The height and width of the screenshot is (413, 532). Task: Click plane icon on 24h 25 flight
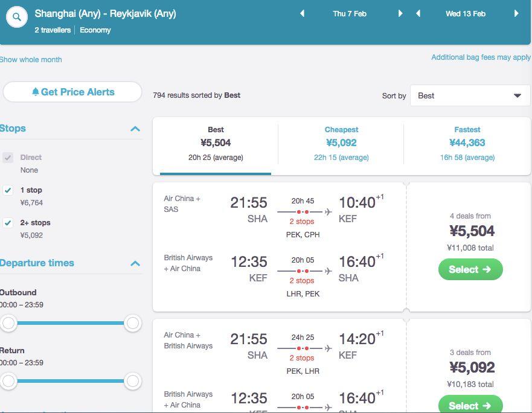point(328,348)
